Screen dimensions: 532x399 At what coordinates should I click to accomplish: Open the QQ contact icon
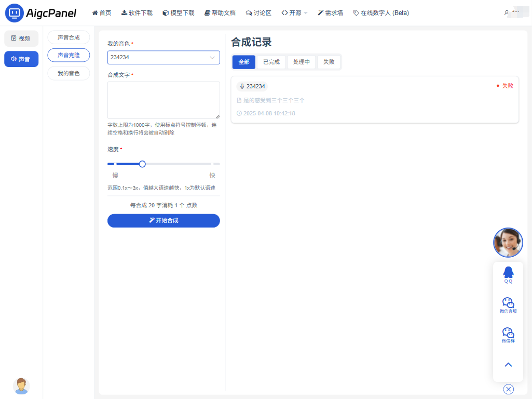(x=508, y=274)
